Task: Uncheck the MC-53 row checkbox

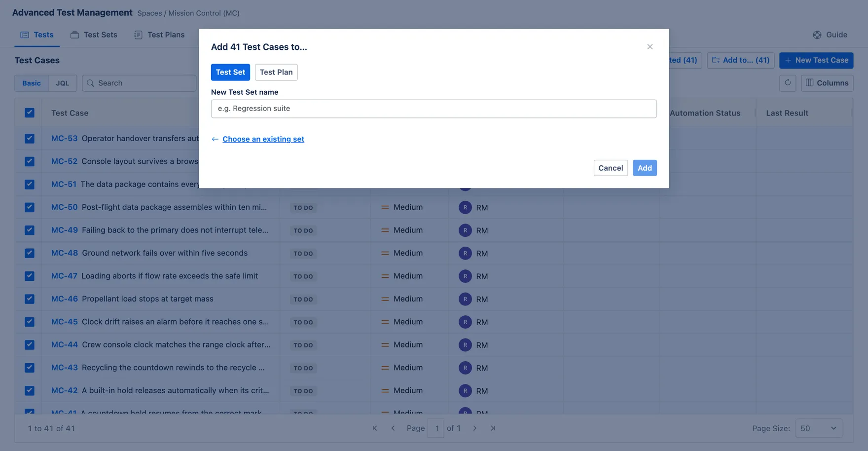Action: point(30,138)
